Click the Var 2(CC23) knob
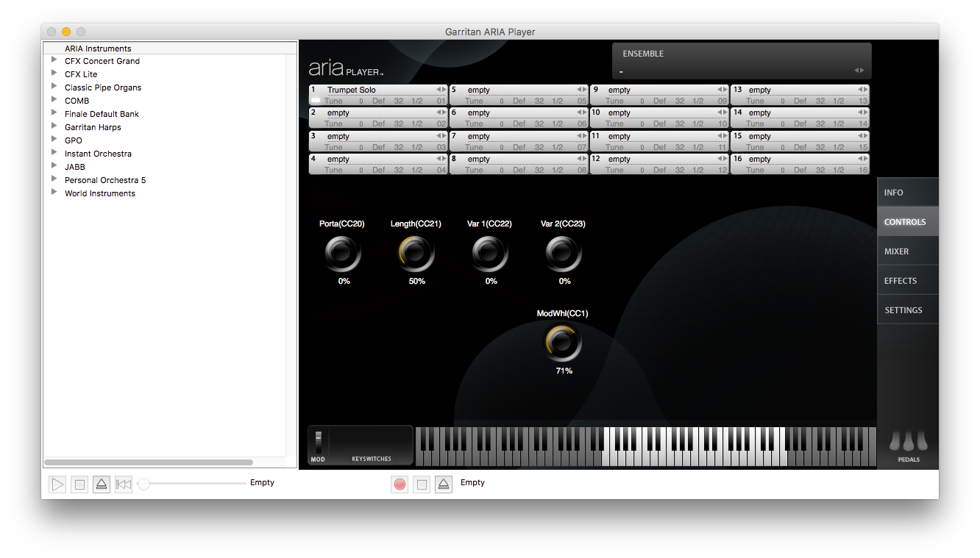 [564, 254]
